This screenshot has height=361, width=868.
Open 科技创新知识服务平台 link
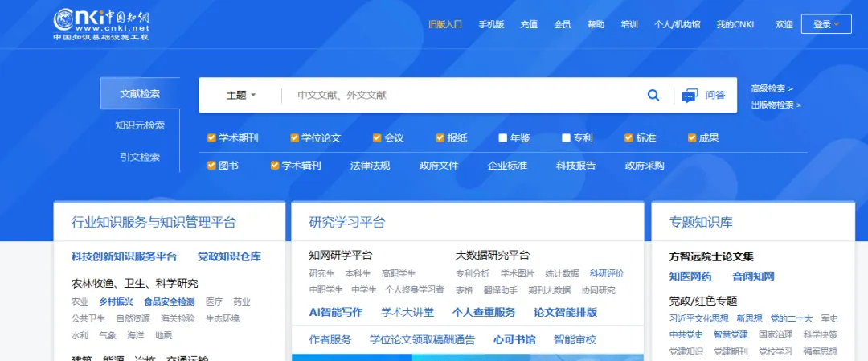tap(124, 257)
